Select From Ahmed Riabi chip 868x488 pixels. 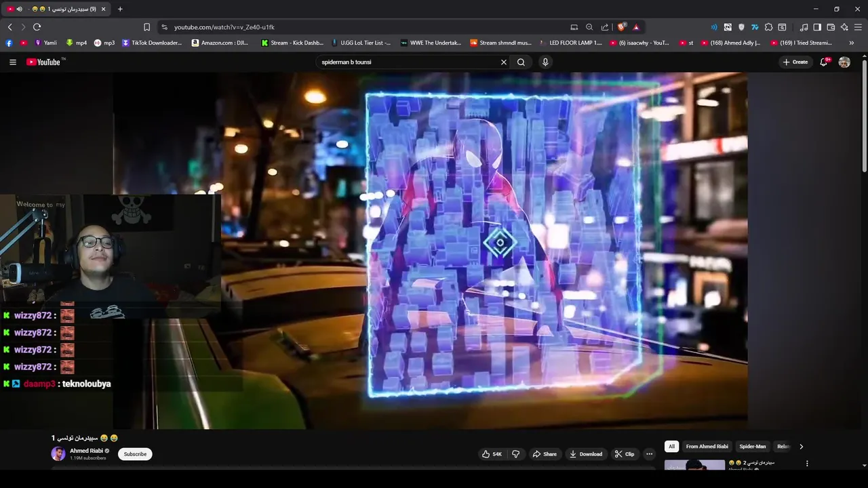point(707,447)
